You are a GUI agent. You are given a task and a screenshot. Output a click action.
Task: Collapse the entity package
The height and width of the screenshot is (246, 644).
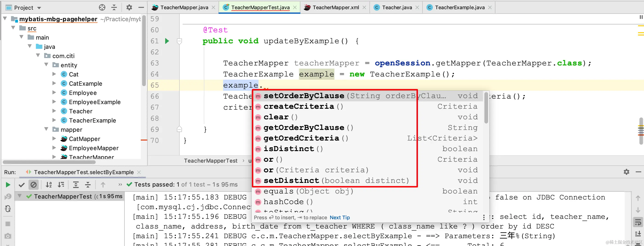pyautogui.click(x=46, y=64)
